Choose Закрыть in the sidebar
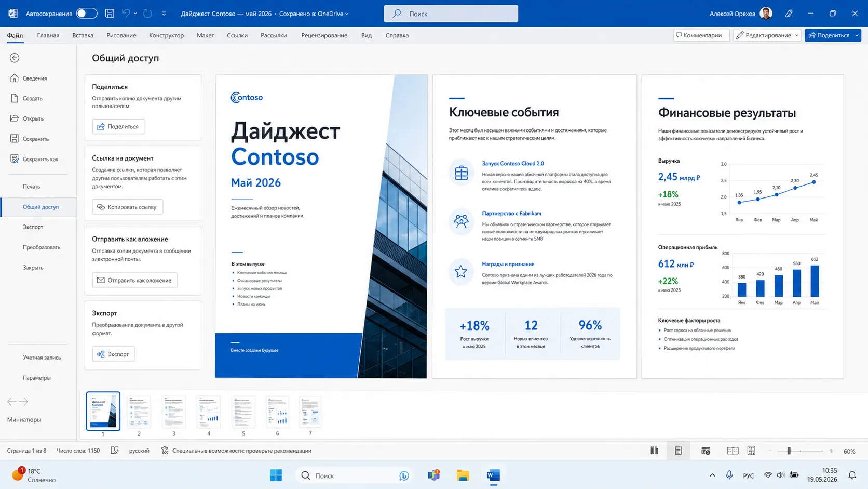 coord(33,268)
